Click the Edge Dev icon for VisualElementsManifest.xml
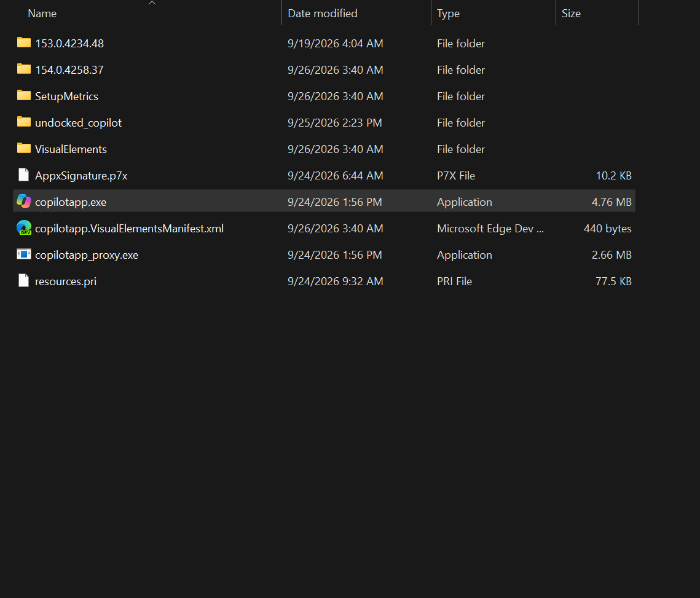Viewport: 700px width, 598px height. point(23,228)
